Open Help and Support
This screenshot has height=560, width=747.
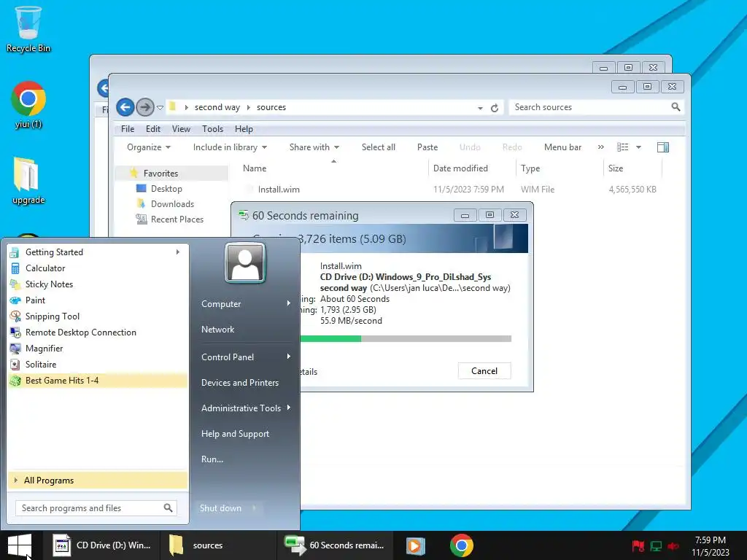pyautogui.click(x=245, y=434)
